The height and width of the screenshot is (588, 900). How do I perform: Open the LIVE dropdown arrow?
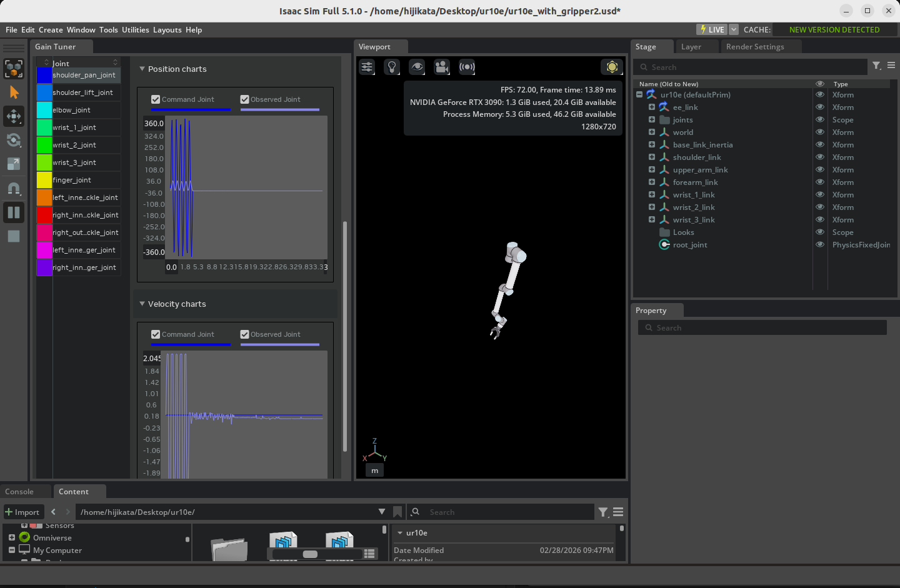[734, 29]
